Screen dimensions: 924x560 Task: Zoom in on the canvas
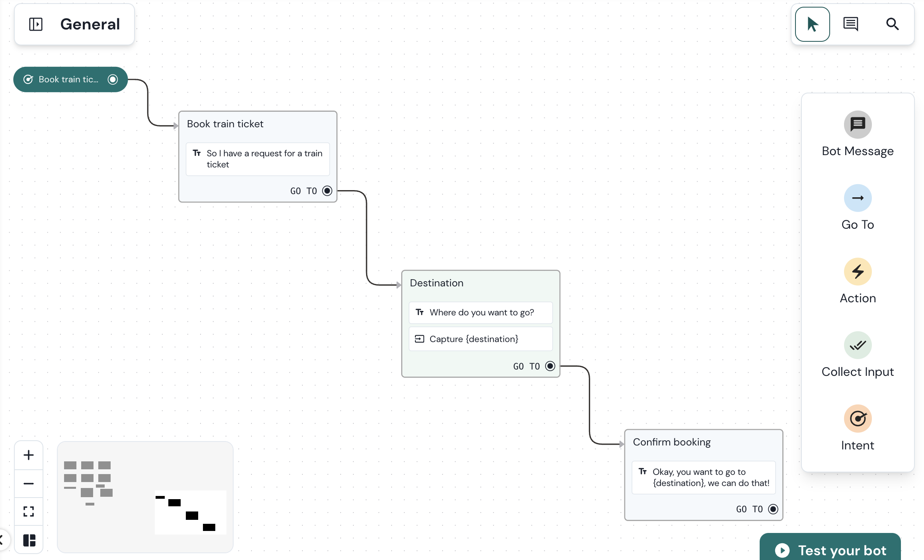[x=29, y=455]
